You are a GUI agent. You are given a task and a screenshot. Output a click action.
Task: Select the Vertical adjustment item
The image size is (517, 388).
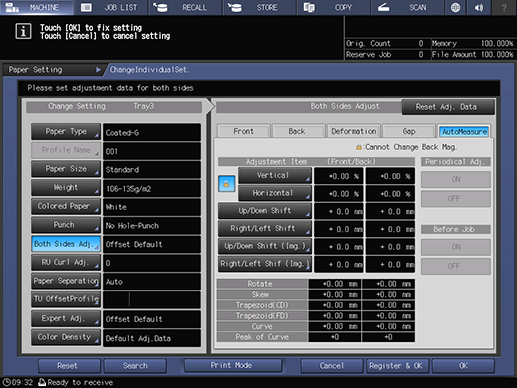pyautogui.click(x=275, y=175)
